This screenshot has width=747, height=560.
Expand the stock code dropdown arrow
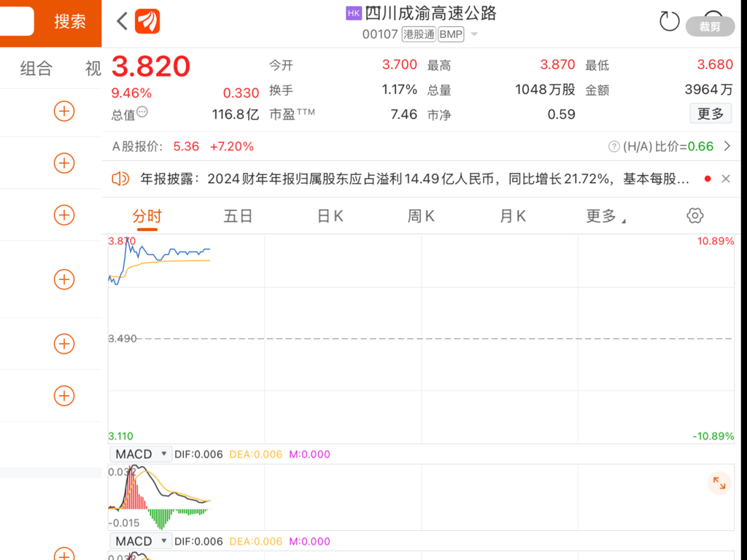pyautogui.click(x=475, y=34)
